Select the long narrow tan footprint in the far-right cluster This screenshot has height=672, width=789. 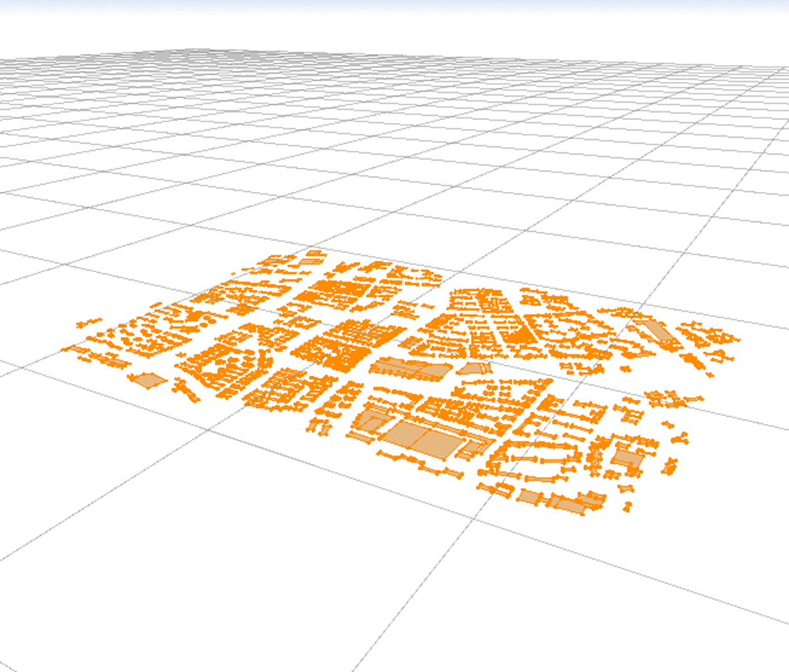[657, 332]
